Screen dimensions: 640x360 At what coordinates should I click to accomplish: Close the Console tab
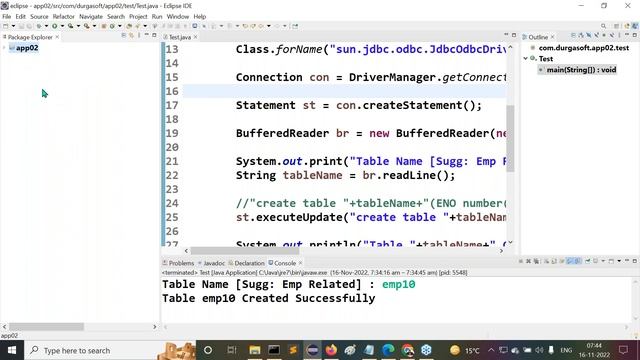tap(300, 263)
